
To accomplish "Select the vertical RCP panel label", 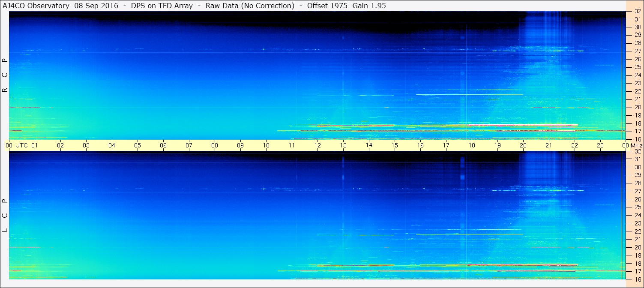I will coord(5,75).
